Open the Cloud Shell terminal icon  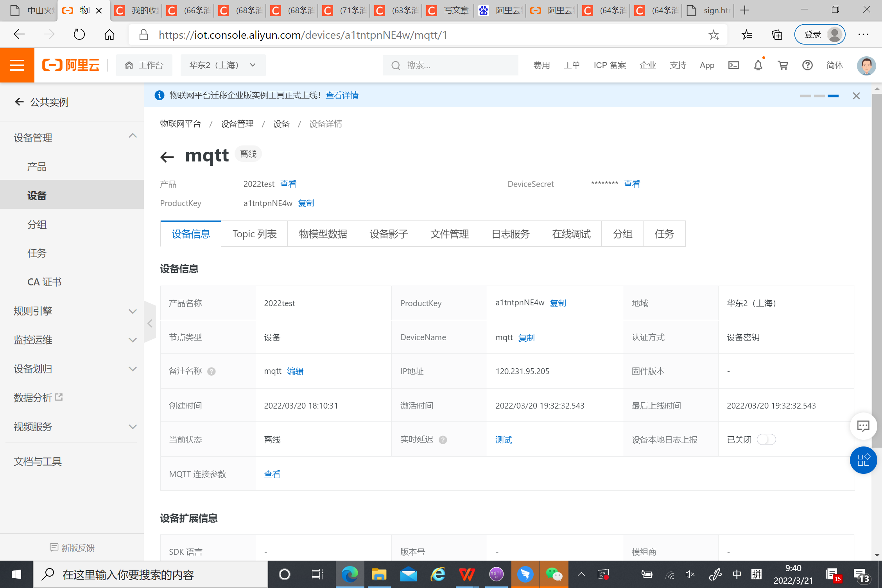[733, 65]
